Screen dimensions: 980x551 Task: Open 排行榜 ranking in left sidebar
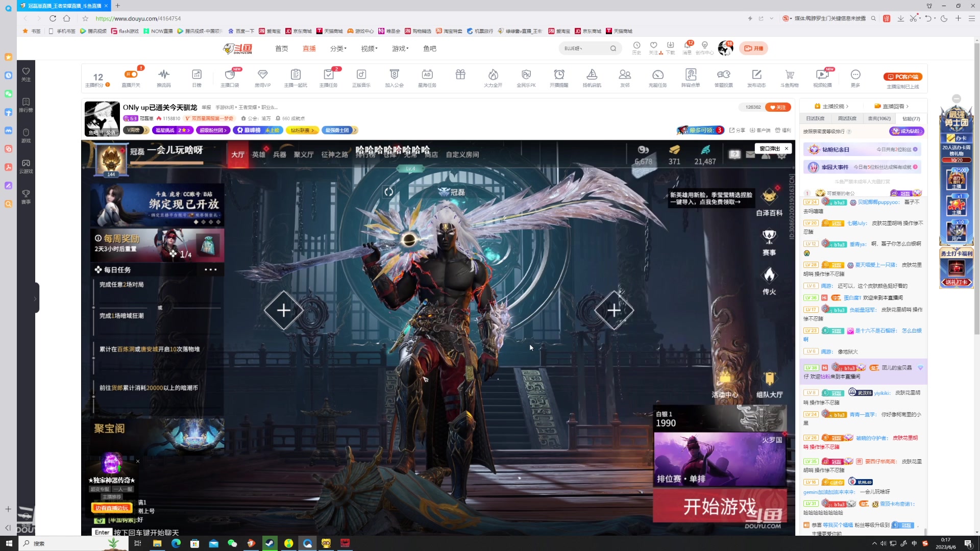coord(26,105)
